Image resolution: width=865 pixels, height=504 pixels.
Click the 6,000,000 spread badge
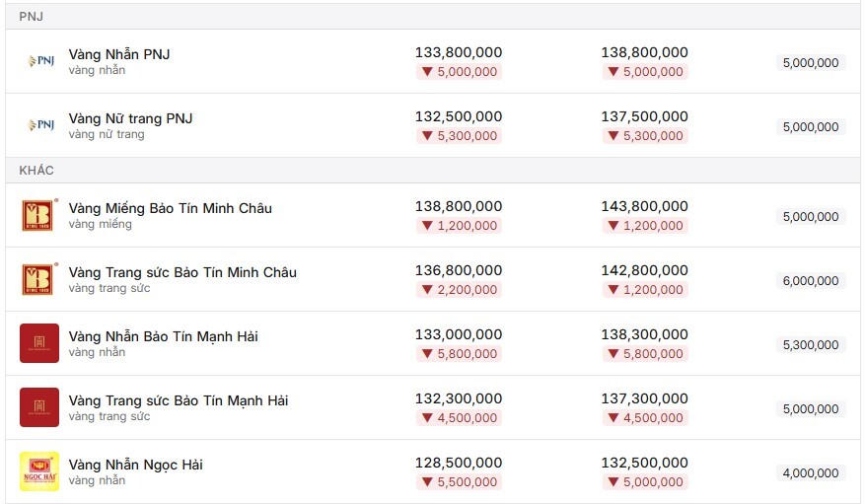pyautogui.click(x=811, y=281)
